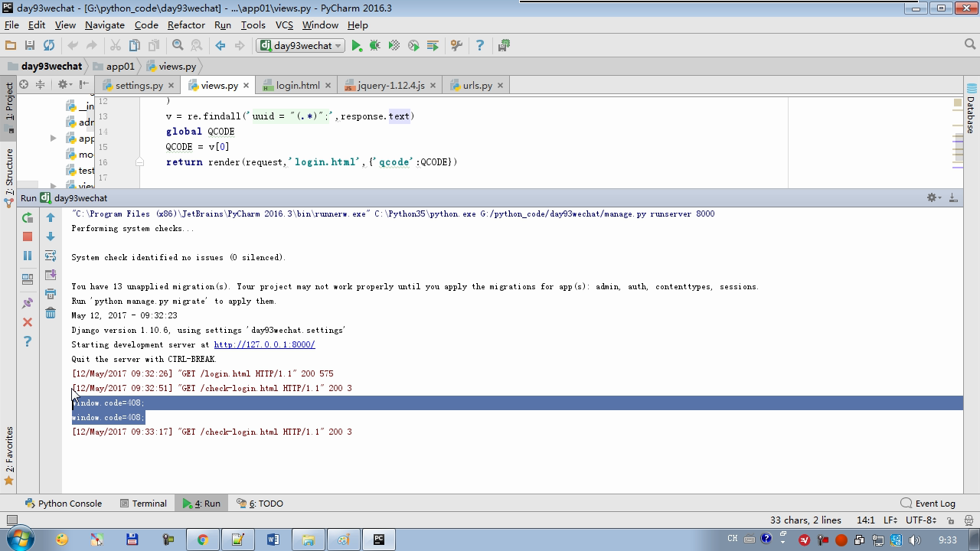Open the Terminal tool window
980x551 pixels.
(143, 504)
